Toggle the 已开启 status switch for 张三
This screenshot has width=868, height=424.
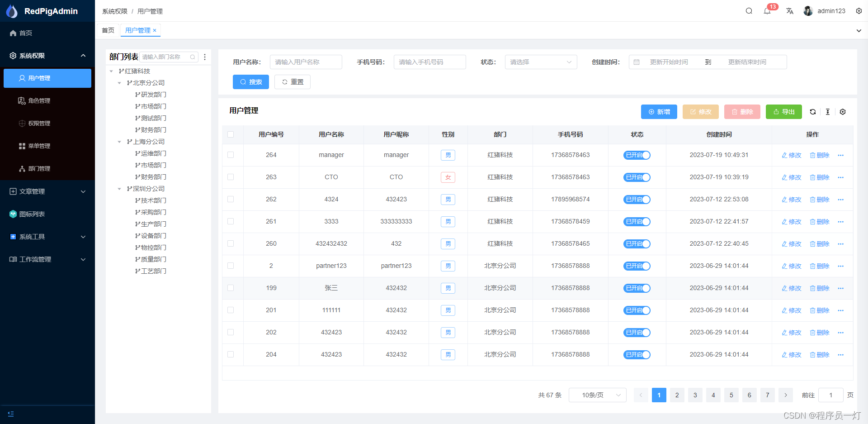tap(637, 288)
